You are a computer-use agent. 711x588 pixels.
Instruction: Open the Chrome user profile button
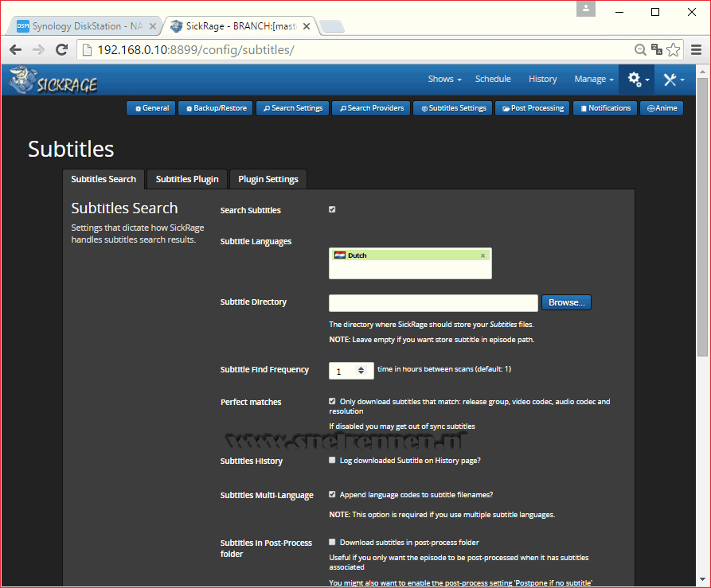click(x=586, y=9)
